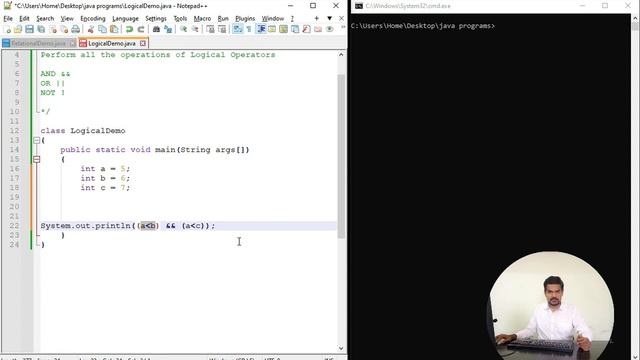640x360 pixels.
Task: Collapse the class fold marker on line 13
Action: [x=36, y=140]
